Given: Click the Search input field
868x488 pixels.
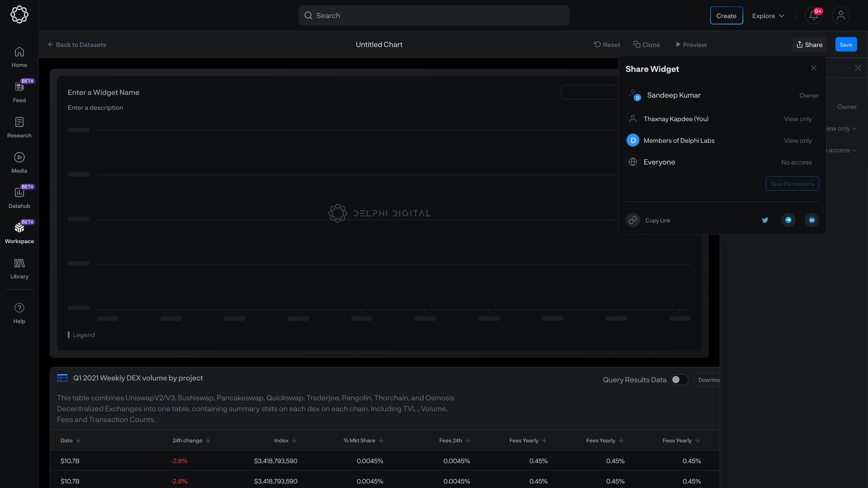Looking at the screenshot, I should tap(434, 16).
